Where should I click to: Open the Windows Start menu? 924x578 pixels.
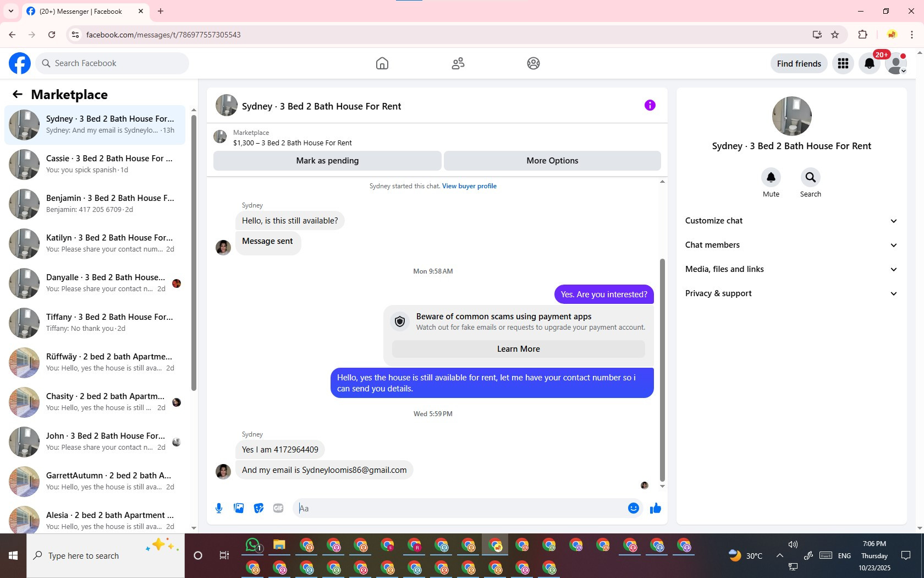[13, 555]
